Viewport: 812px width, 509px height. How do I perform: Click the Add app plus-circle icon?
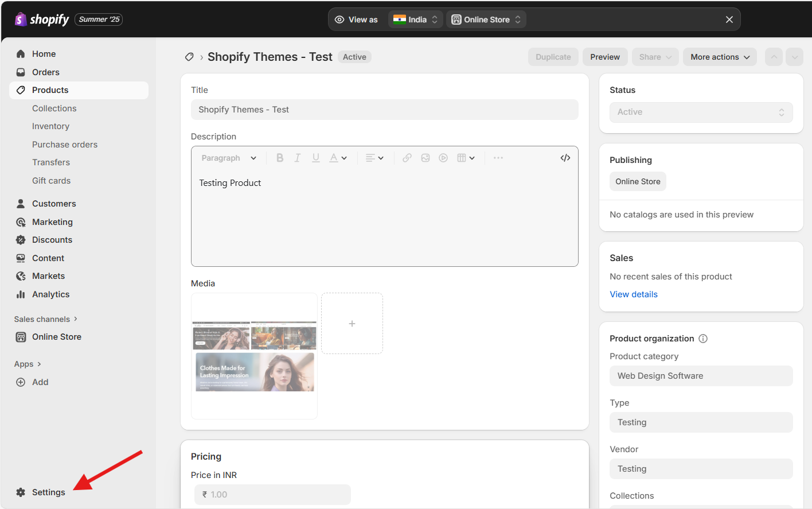tap(21, 382)
